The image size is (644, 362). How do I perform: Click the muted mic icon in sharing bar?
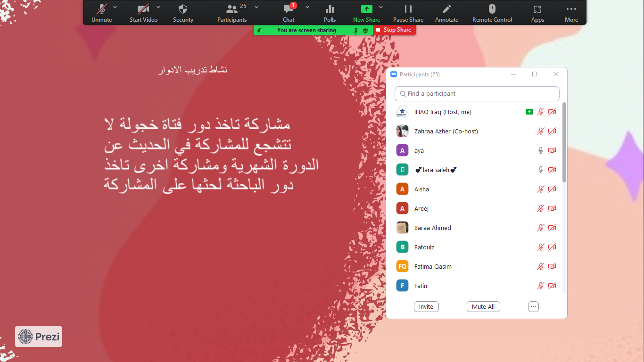[x=356, y=30]
